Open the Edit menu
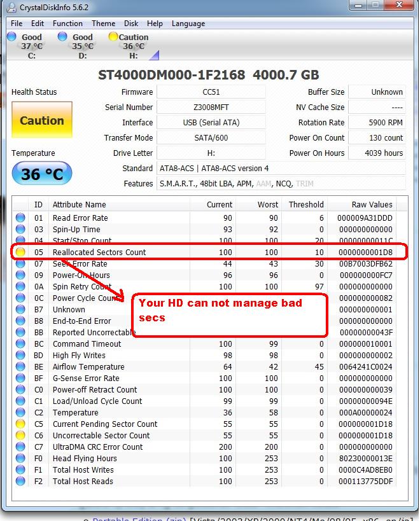 [x=38, y=24]
